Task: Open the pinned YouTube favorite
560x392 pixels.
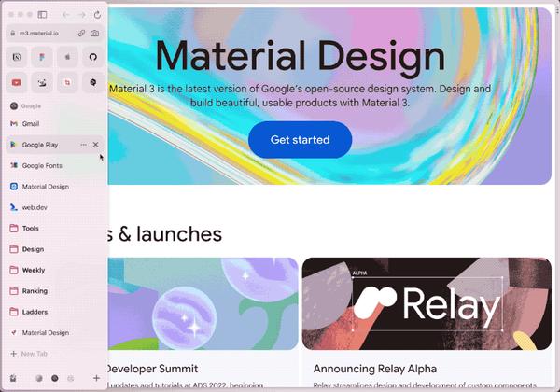Action: (x=17, y=82)
